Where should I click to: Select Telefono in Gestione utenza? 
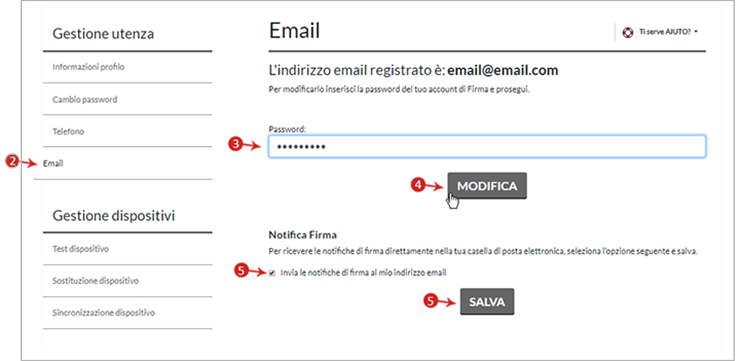(x=127, y=132)
